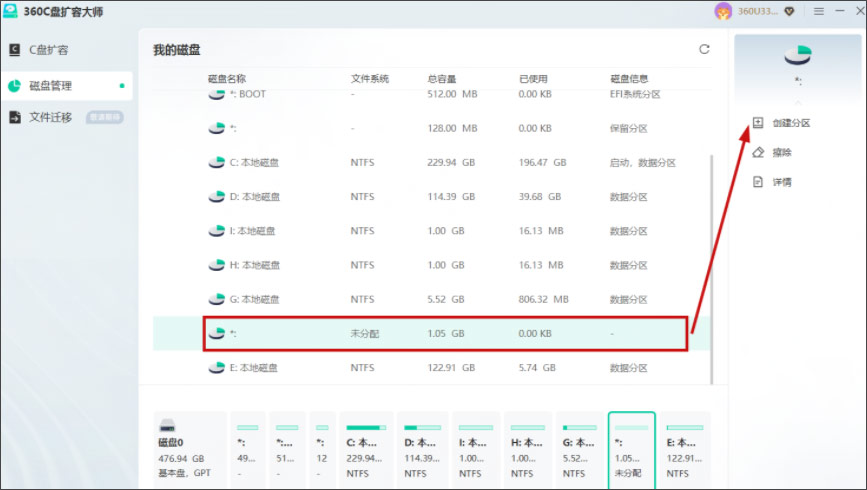Click the user avatar icon
This screenshot has height=490, width=867.
[723, 11]
